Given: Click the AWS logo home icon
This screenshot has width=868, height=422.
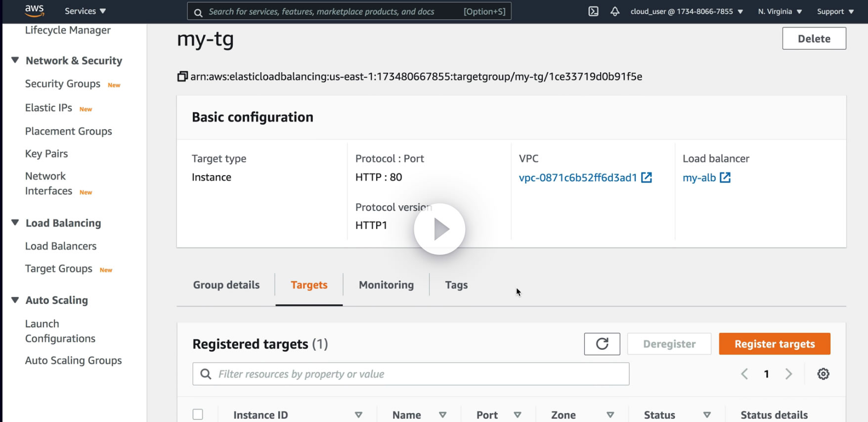Looking at the screenshot, I should [x=34, y=10].
